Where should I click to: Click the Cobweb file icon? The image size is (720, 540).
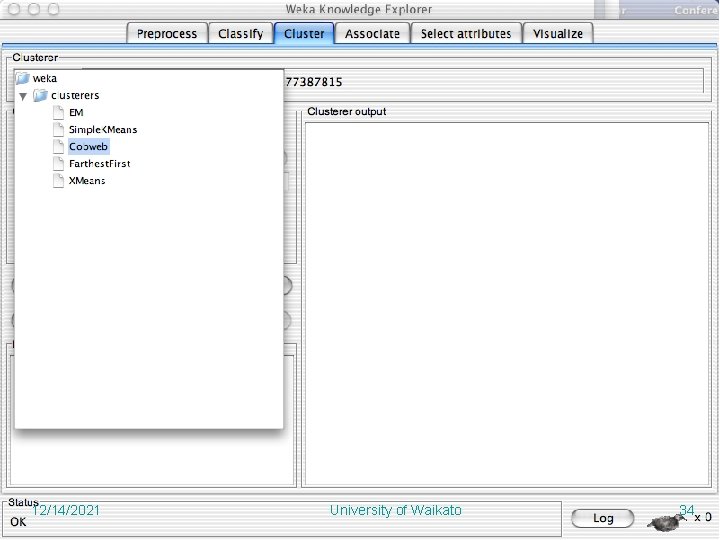tap(58, 146)
